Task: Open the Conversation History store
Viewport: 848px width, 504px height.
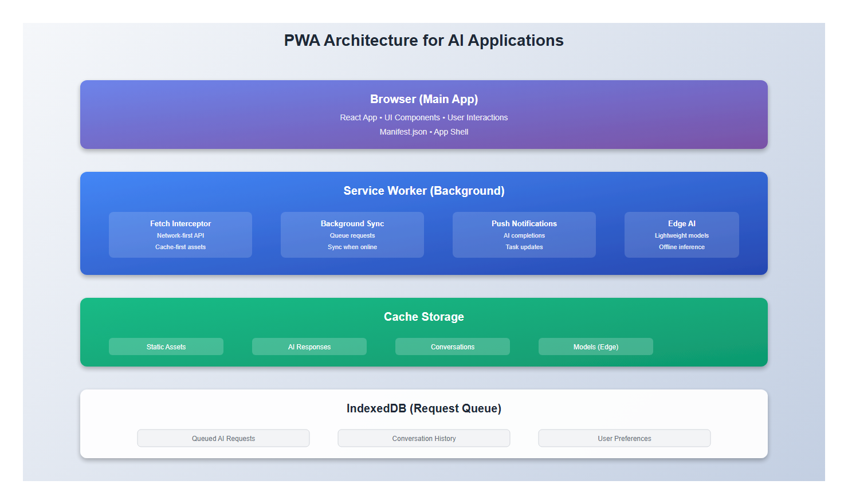Action: pos(423,438)
